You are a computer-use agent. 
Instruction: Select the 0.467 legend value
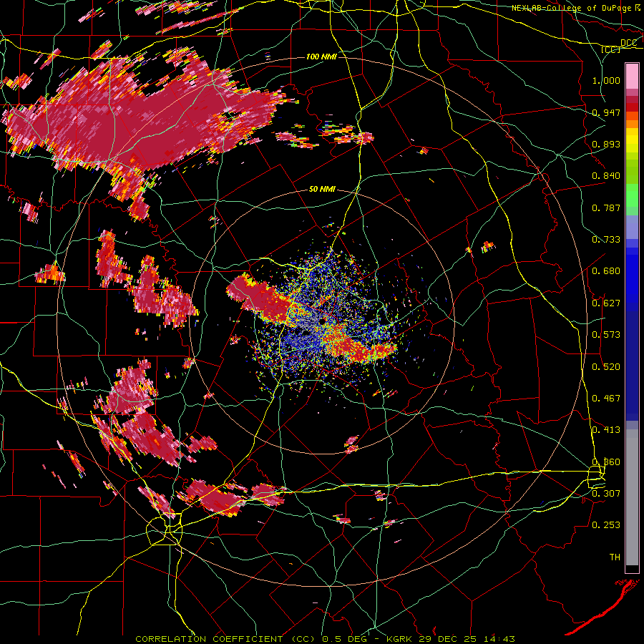coord(606,399)
